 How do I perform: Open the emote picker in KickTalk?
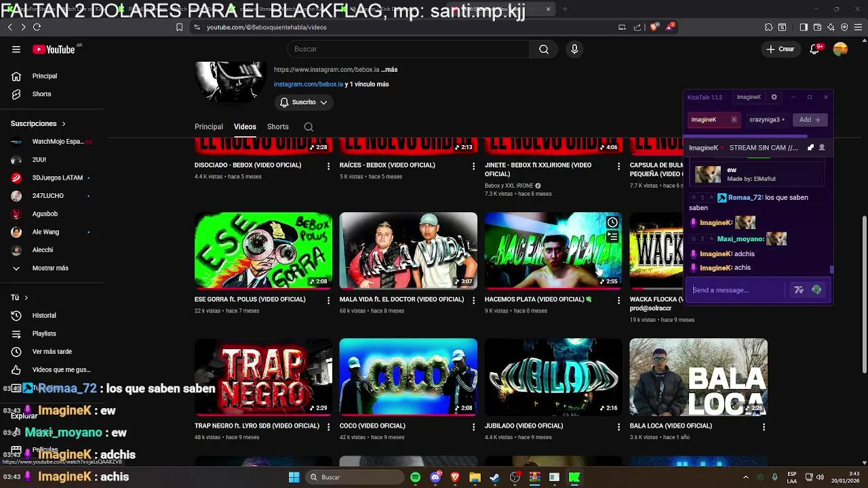click(816, 290)
